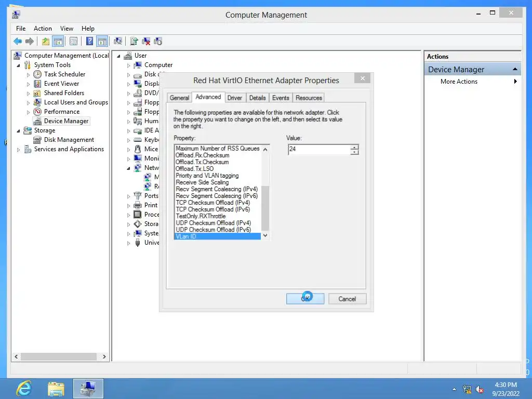Click the Event Viewer icon
This screenshot has width=532, height=399.
pyautogui.click(x=37, y=84)
